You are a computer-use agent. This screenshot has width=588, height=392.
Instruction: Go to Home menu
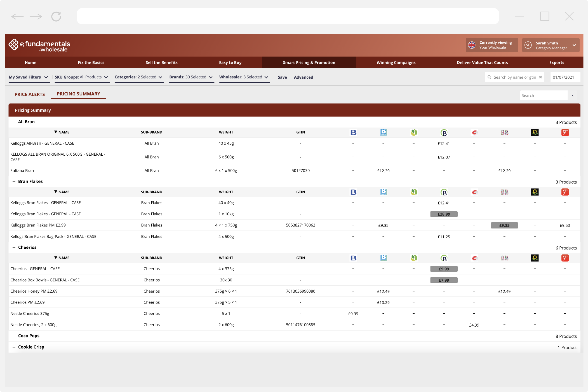coord(30,62)
